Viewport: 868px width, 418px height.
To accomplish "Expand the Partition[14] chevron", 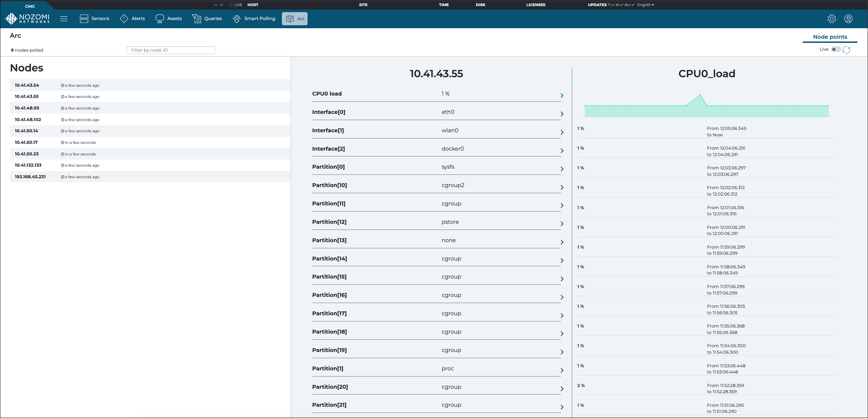I will (562, 261).
